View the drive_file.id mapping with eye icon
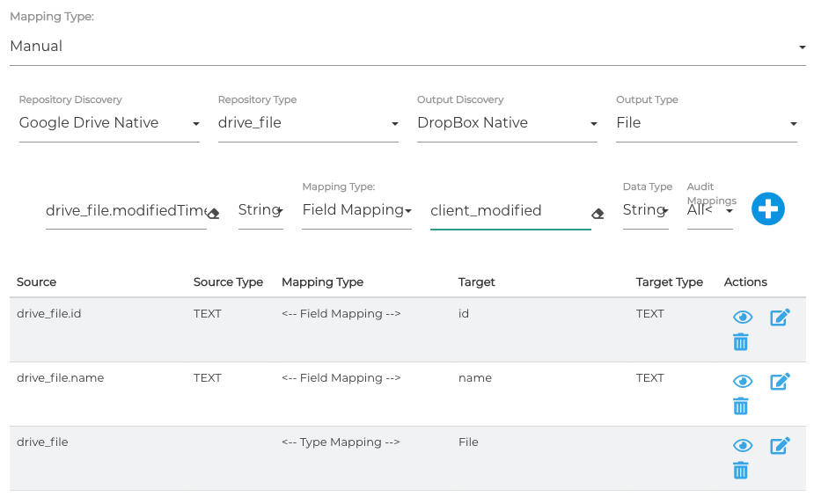The width and height of the screenshot is (814, 504). click(743, 318)
